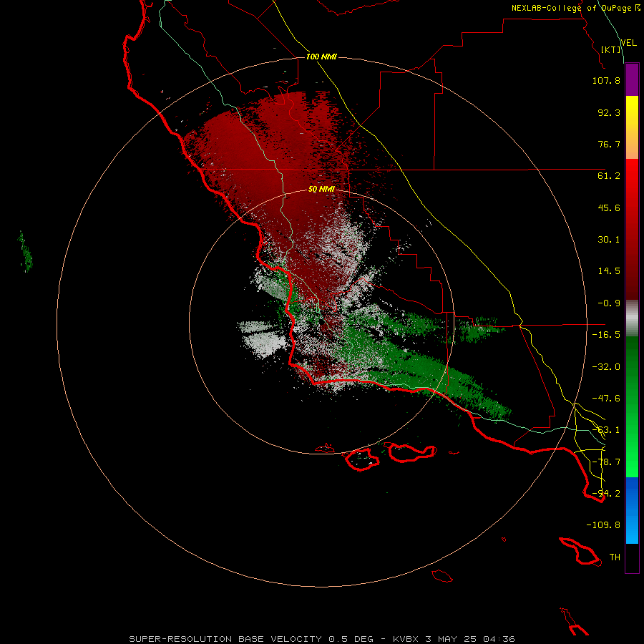The height and width of the screenshot is (644, 644).
Task: Click the 76.7 velocity scale value
Action: 609,144
